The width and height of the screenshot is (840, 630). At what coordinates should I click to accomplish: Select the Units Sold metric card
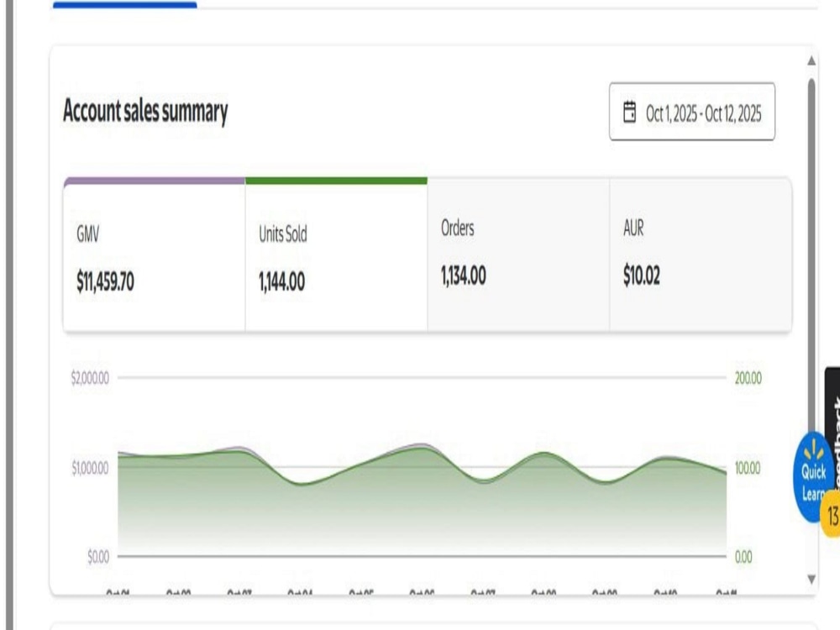click(x=337, y=255)
